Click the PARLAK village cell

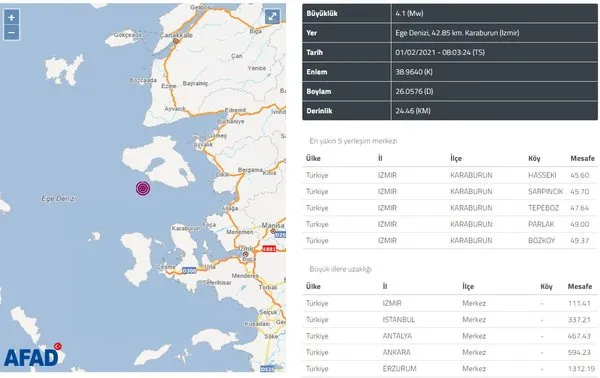pos(541,224)
